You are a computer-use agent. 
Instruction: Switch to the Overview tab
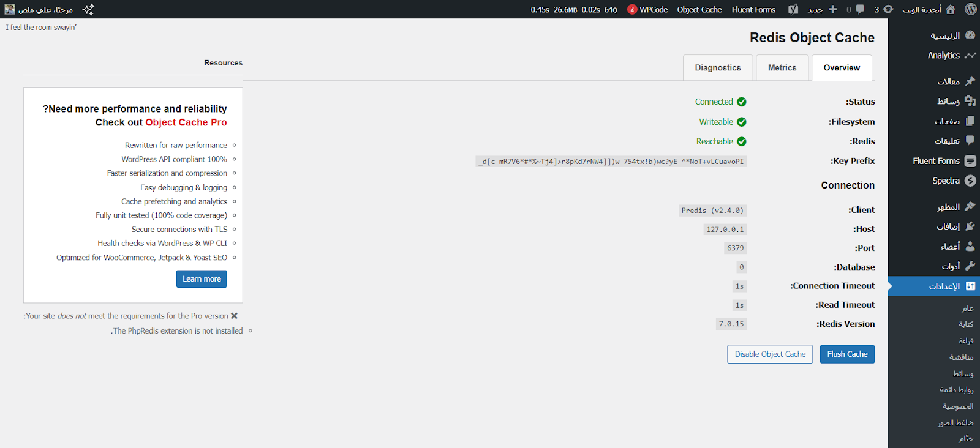[x=842, y=68]
